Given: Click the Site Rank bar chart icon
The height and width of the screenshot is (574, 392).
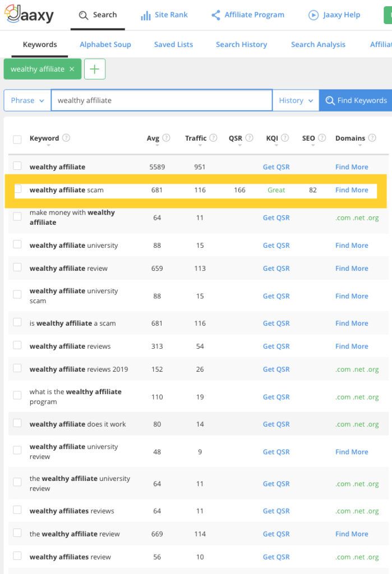Looking at the screenshot, I should pos(146,15).
